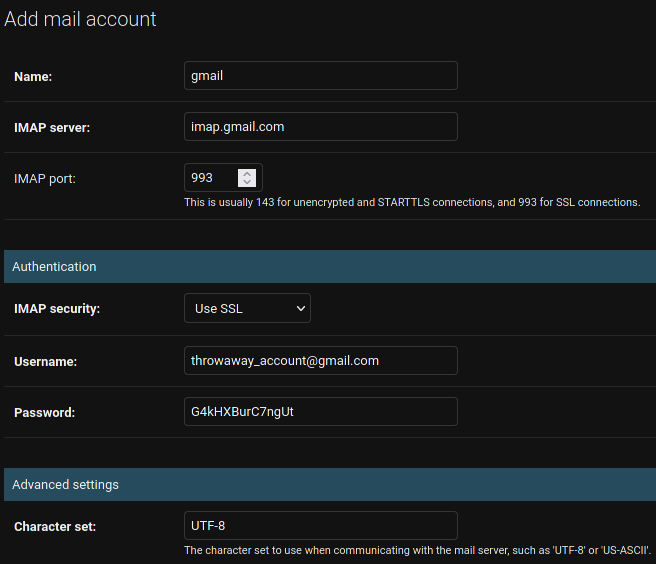Click the Character set: label

[x=55, y=526]
